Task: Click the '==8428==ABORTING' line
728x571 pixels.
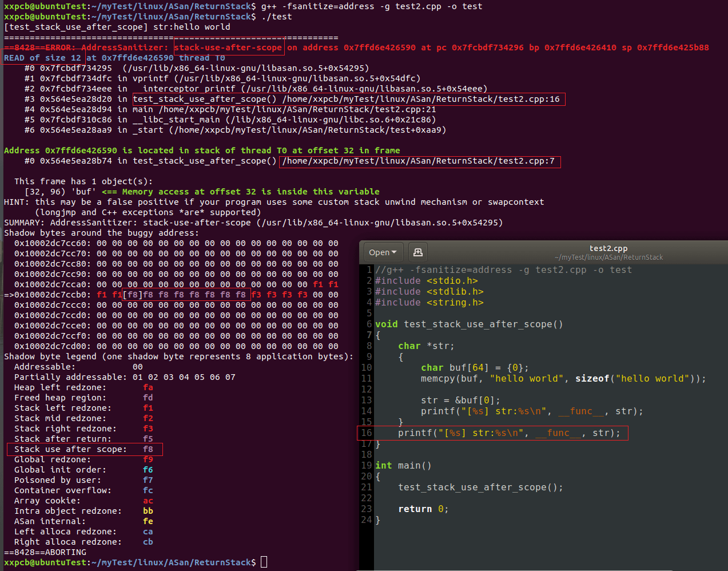Action: pos(45,552)
